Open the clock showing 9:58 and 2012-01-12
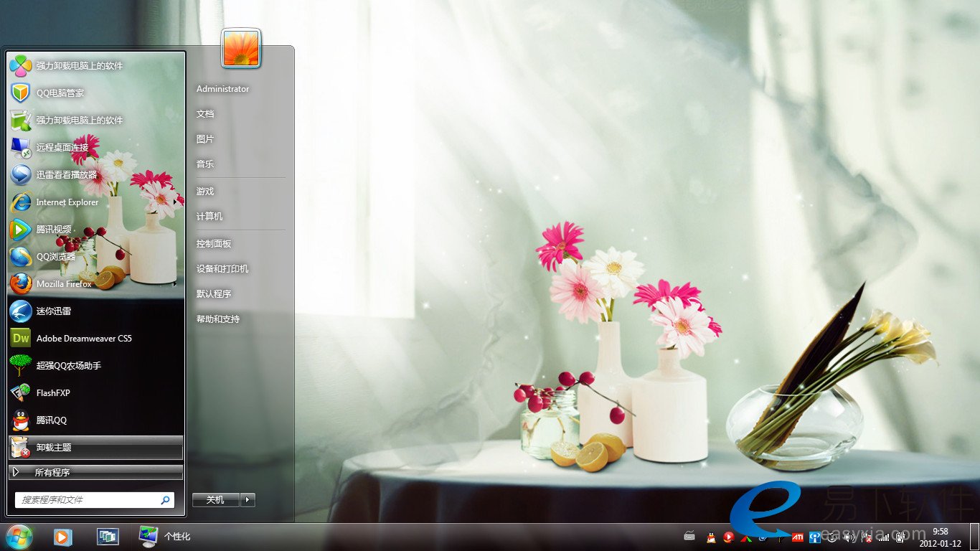980x551 pixels. (x=940, y=537)
